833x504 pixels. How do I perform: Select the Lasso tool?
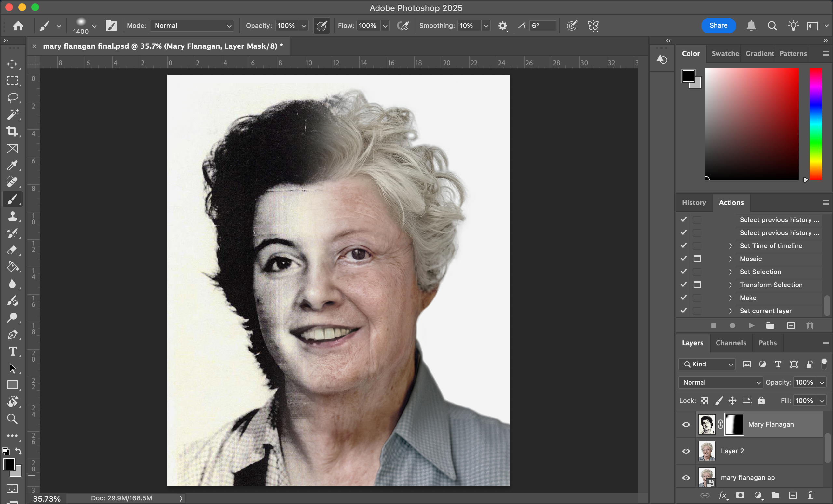12,98
